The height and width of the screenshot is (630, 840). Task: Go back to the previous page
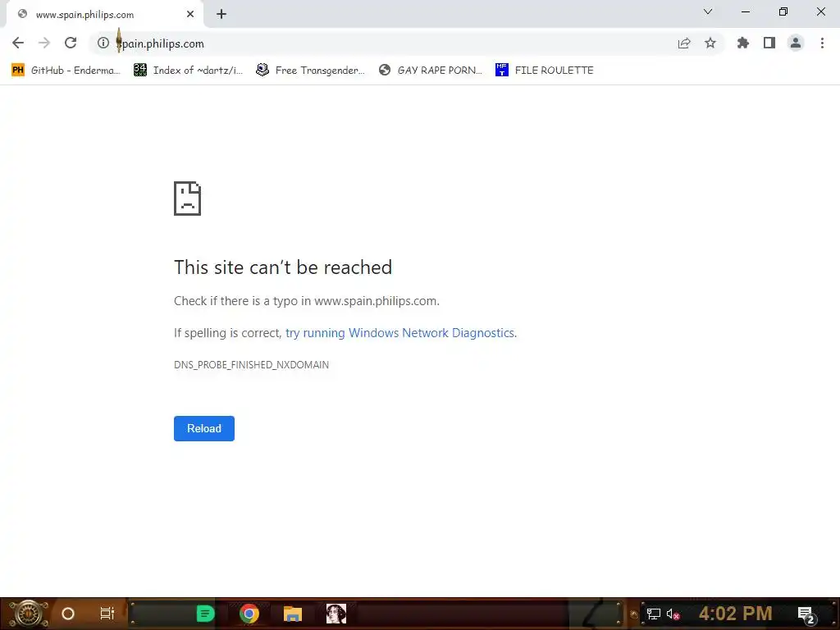coord(18,43)
